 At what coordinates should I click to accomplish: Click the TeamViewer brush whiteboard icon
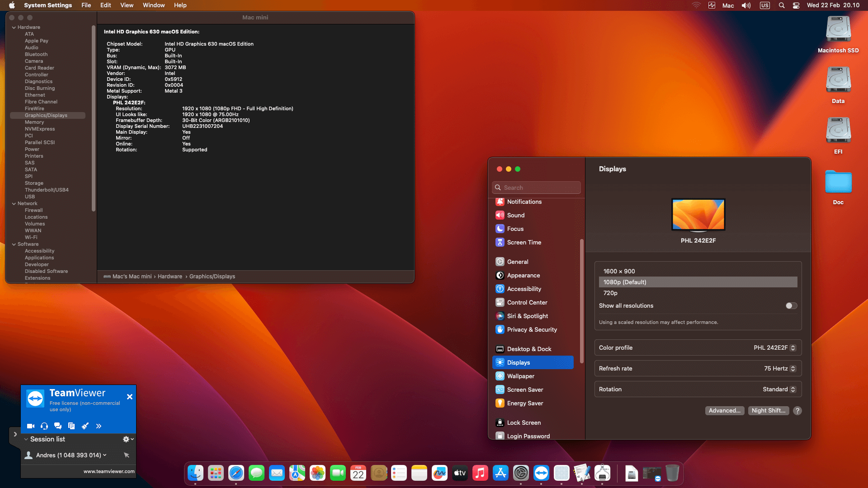click(85, 426)
